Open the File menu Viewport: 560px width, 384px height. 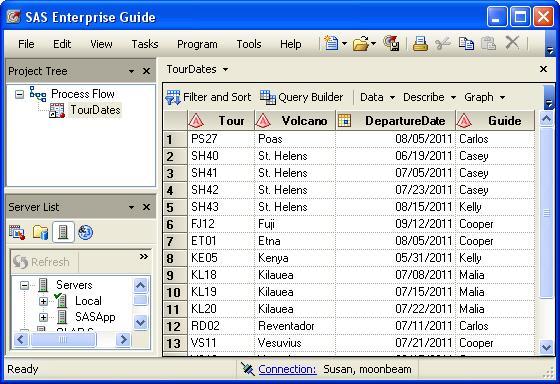(x=26, y=44)
